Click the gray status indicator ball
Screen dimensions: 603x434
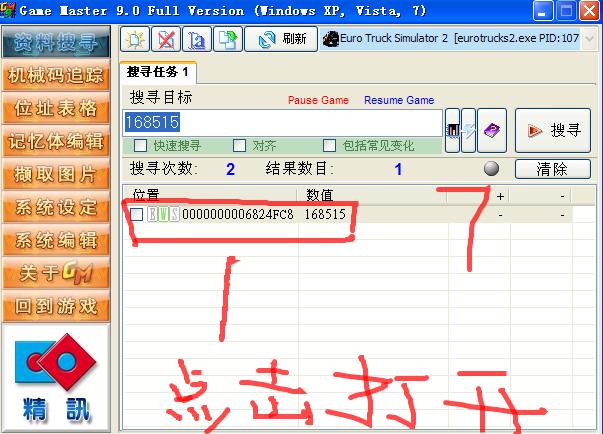491,169
